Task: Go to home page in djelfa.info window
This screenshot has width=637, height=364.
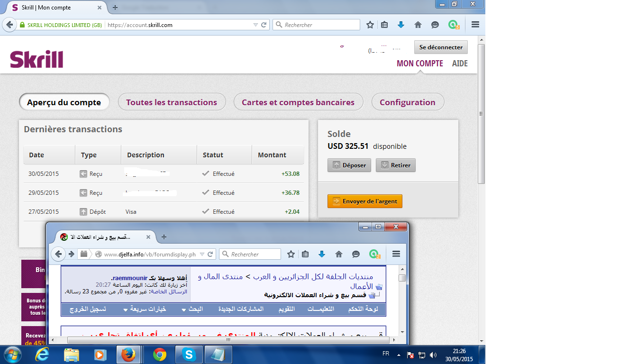Action: [339, 254]
